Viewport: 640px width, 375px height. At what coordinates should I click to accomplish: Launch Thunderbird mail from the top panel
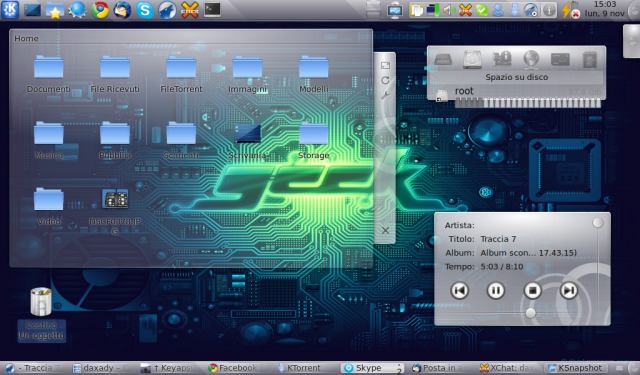click(x=122, y=10)
